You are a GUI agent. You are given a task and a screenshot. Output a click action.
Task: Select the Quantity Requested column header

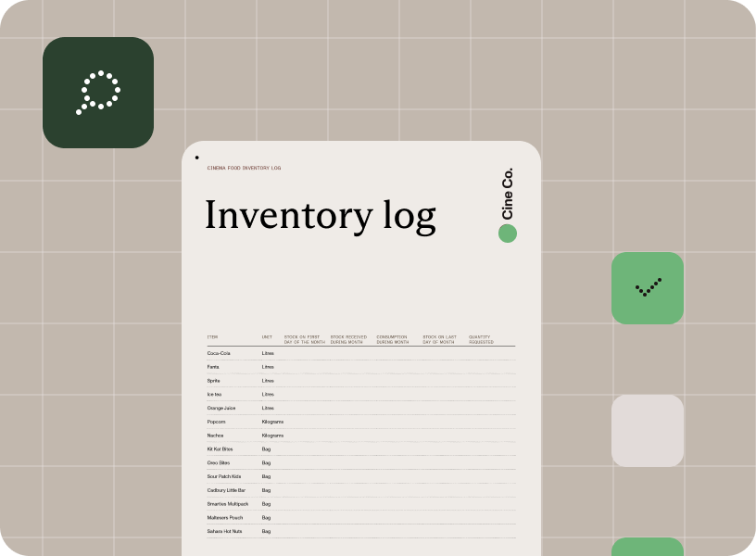481,339
